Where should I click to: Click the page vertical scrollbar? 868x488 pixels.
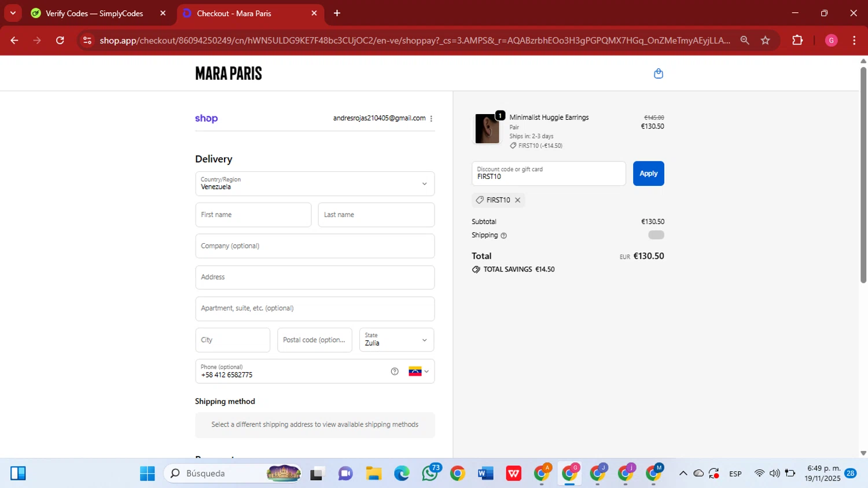[x=863, y=175]
